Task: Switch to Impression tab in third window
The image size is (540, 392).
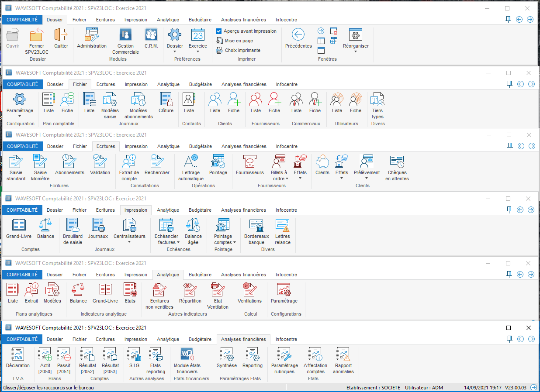Action: (136, 146)
